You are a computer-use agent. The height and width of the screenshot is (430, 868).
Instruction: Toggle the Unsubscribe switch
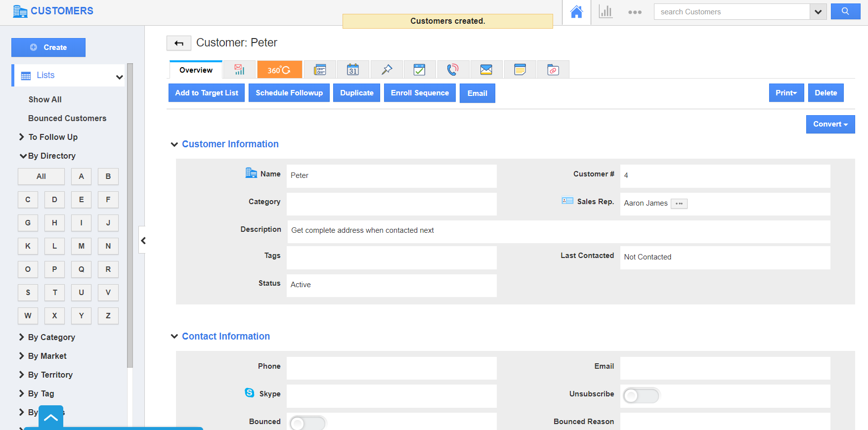[641, 395]
